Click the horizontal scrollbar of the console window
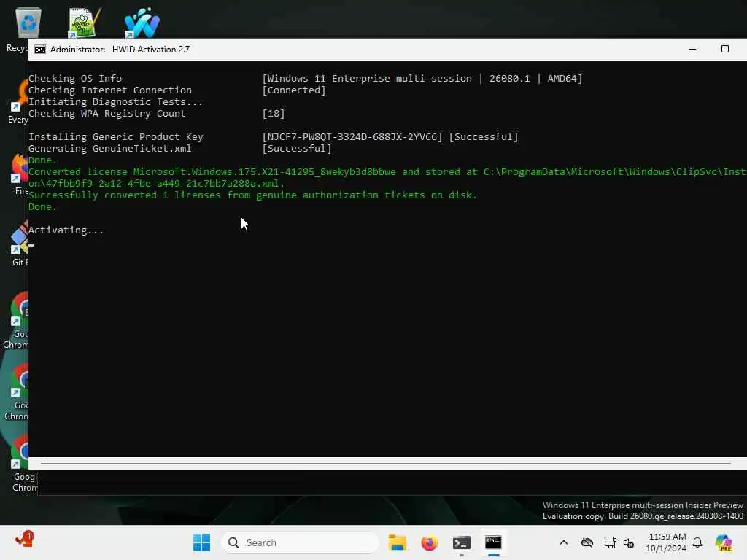 click(x=385, y=463)
